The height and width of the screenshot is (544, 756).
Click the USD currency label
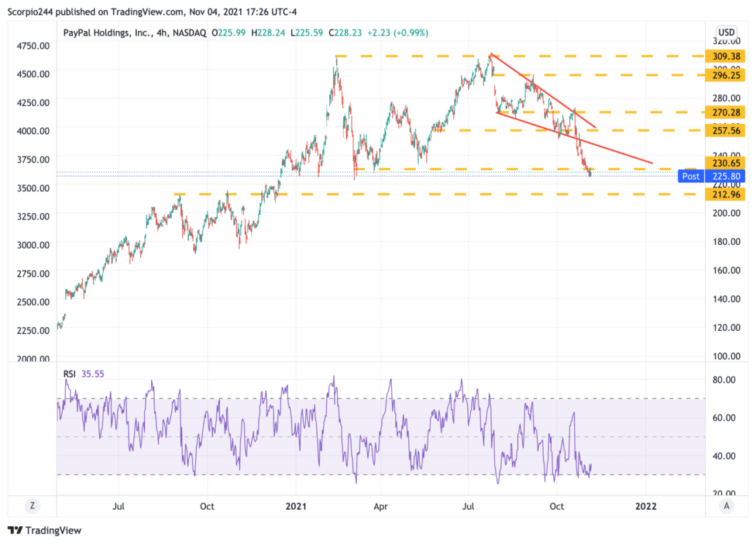coord(726,32)
